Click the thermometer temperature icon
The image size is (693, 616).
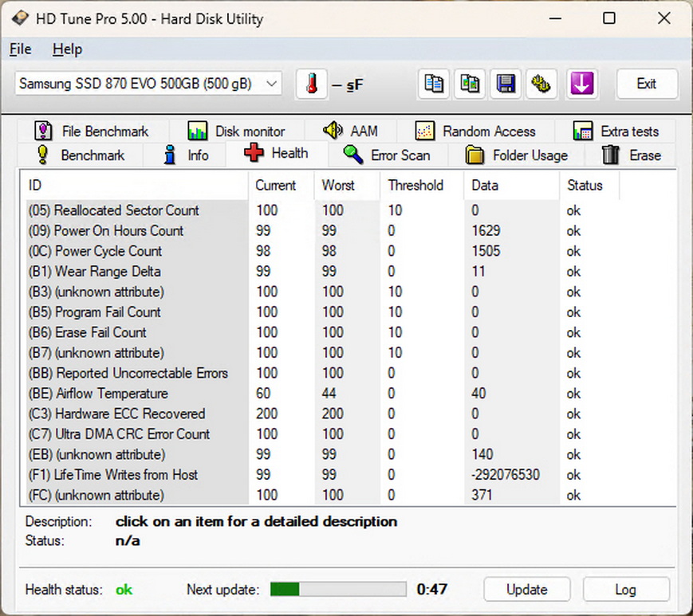312,84
